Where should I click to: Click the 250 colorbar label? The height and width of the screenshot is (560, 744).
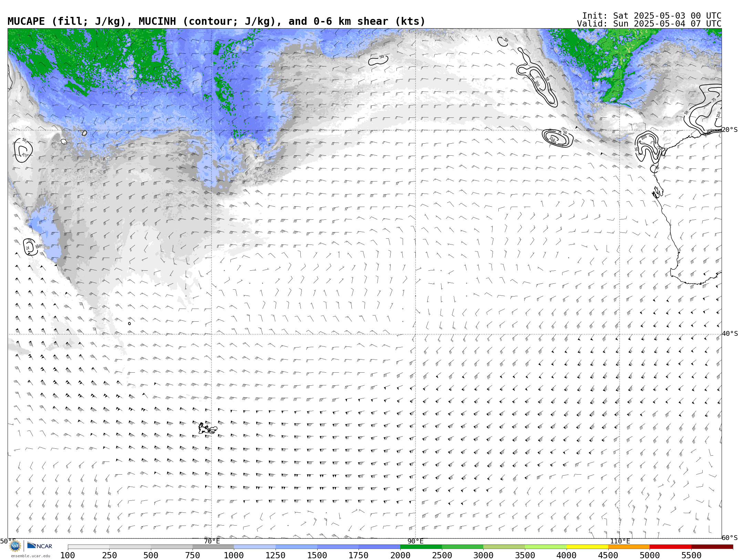coord(109,555)
